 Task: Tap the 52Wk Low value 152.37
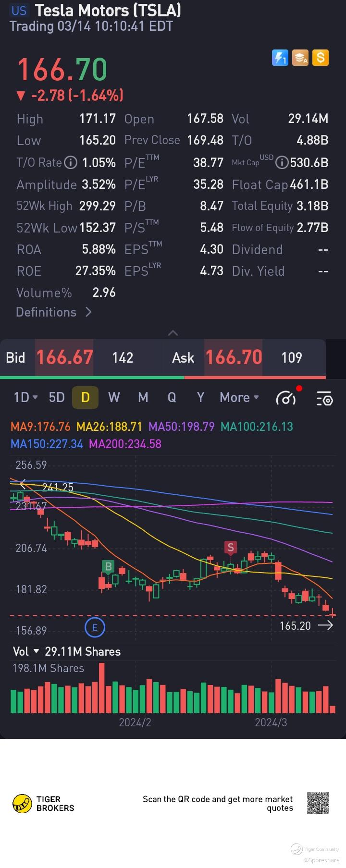pyautogui.click(x=98, y=227)
